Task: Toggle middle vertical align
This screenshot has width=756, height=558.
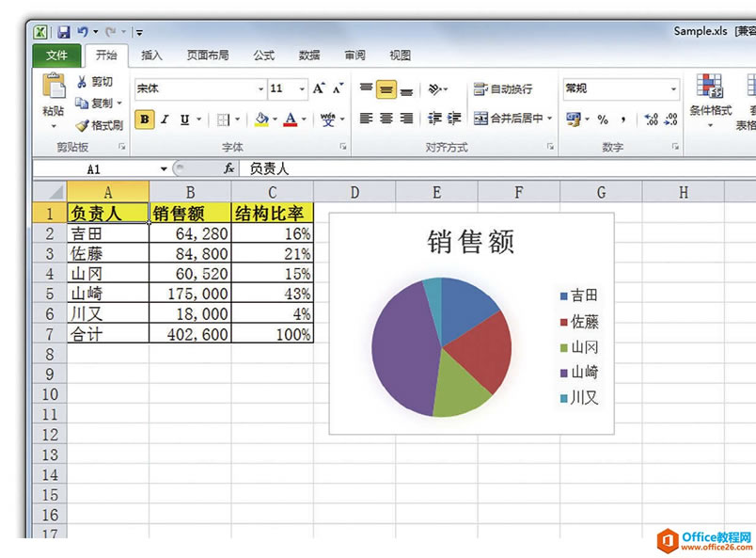Action: pos(386,88)
